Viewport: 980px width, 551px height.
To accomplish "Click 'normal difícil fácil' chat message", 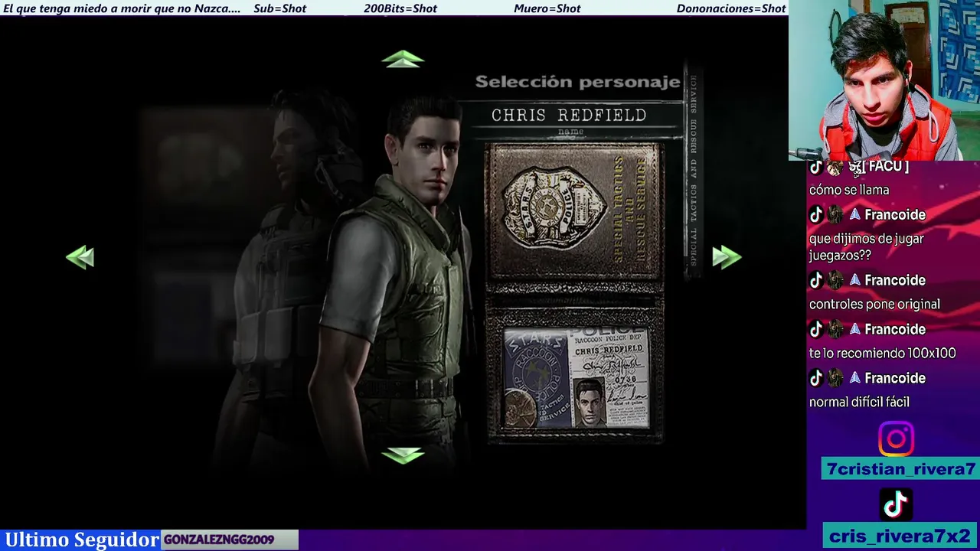I will tap(859, 402).
